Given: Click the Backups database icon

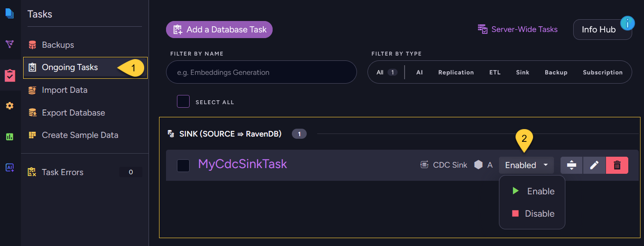Looking at the screenshot, I should [x=32, y=45].
